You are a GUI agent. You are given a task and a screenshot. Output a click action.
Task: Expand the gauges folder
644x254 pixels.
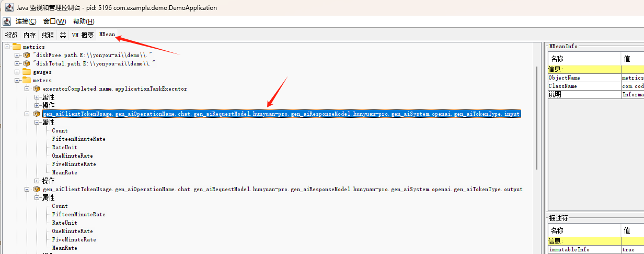17,72
